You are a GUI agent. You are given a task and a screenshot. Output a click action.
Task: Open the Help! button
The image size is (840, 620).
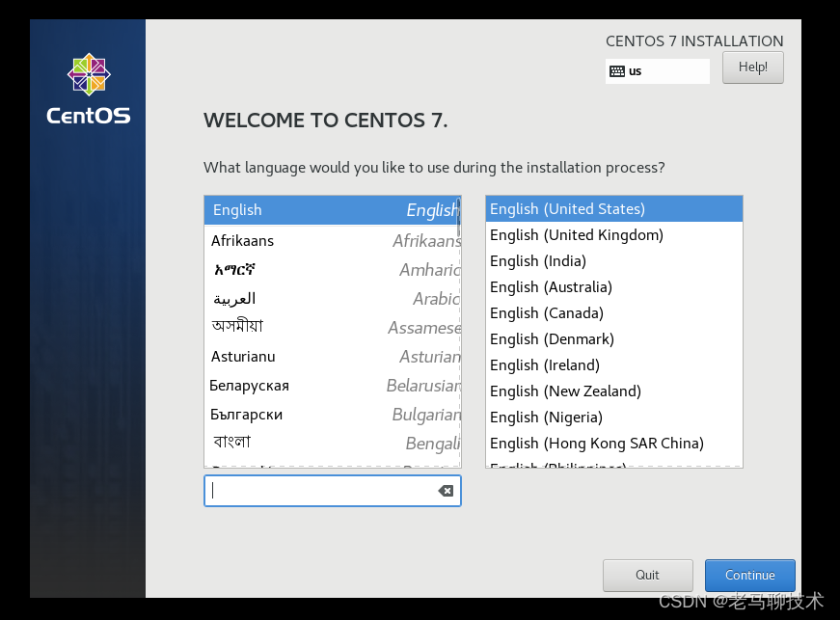tap(752, 67)
